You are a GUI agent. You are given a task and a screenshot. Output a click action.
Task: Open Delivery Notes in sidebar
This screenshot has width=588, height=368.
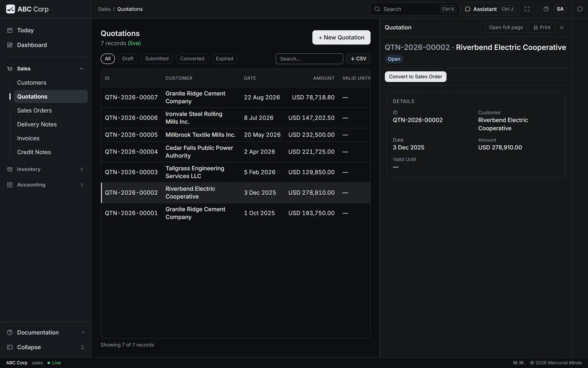point(51,124)
